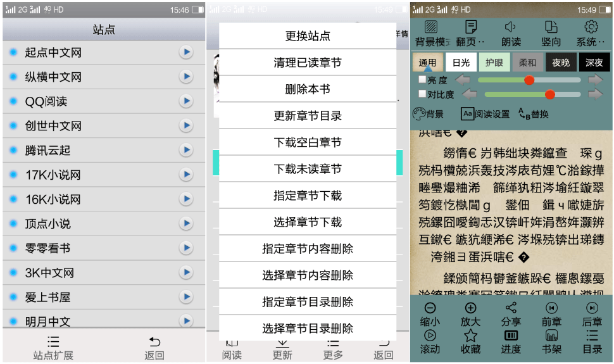
Task: Tap 返回 on the site list screen
Action: point(154,348)
